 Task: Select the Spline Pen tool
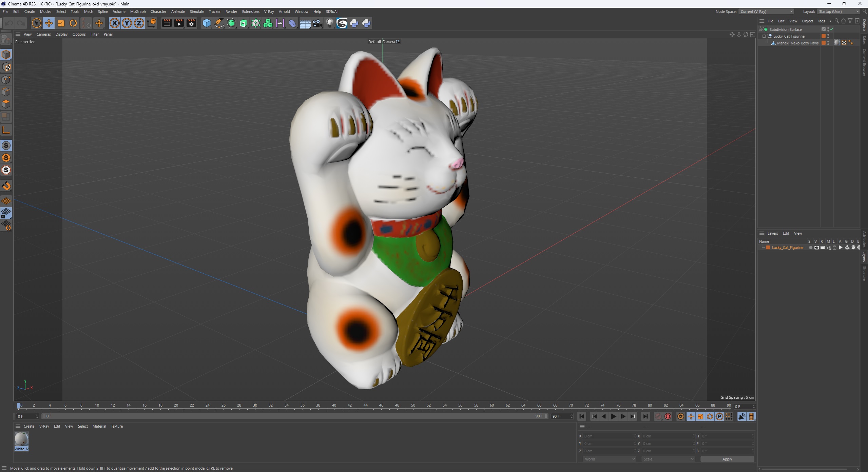(x=219, y=23)
